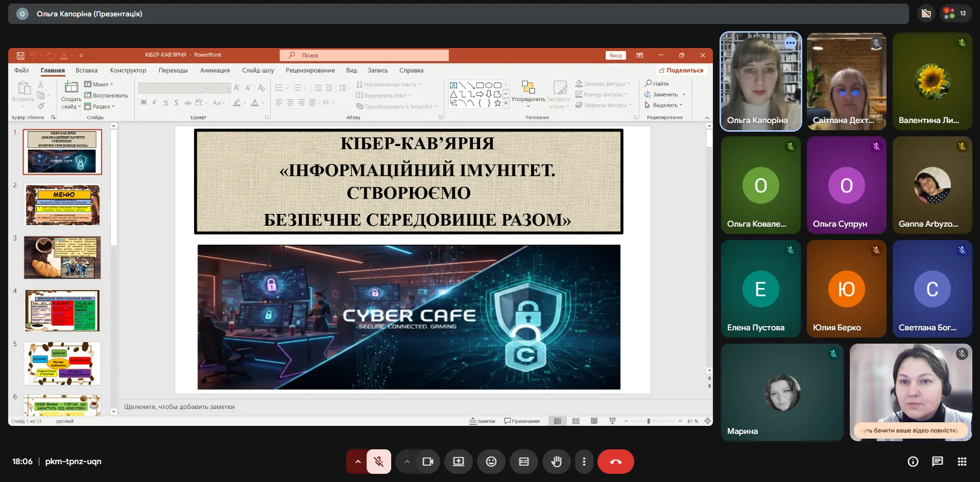
Task: Fit slide to current window
Action: (707, 421)
